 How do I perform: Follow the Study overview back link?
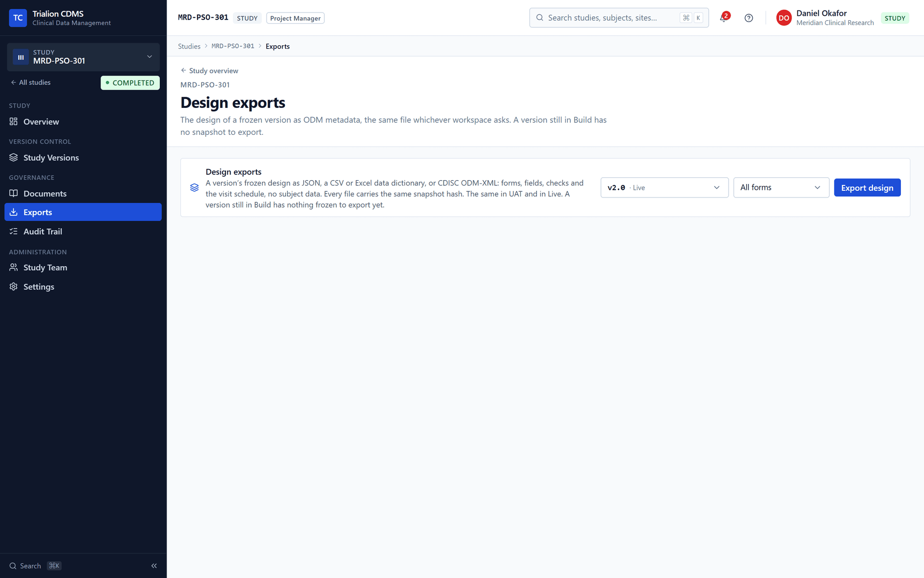click(209, 70)
